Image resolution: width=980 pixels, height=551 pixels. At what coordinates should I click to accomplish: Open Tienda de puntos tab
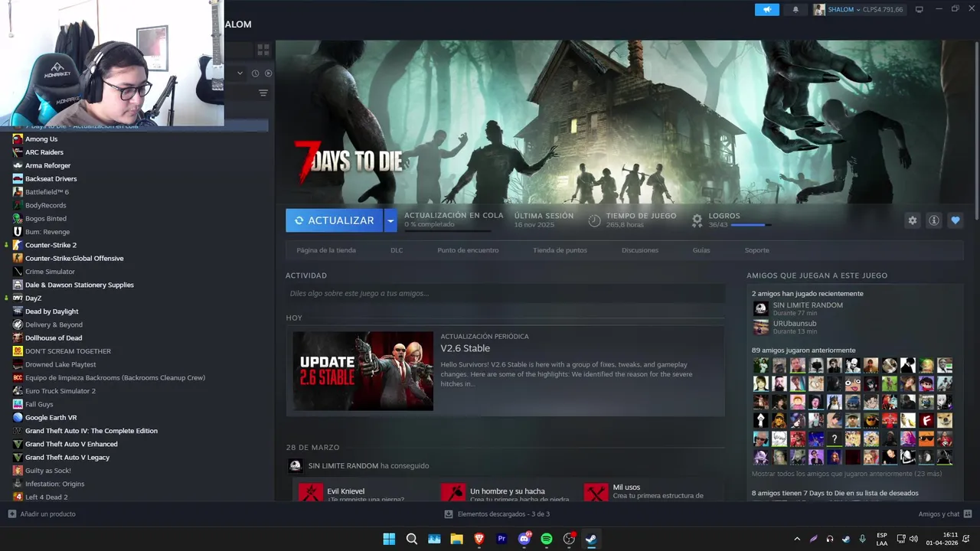tap(560, 250)
